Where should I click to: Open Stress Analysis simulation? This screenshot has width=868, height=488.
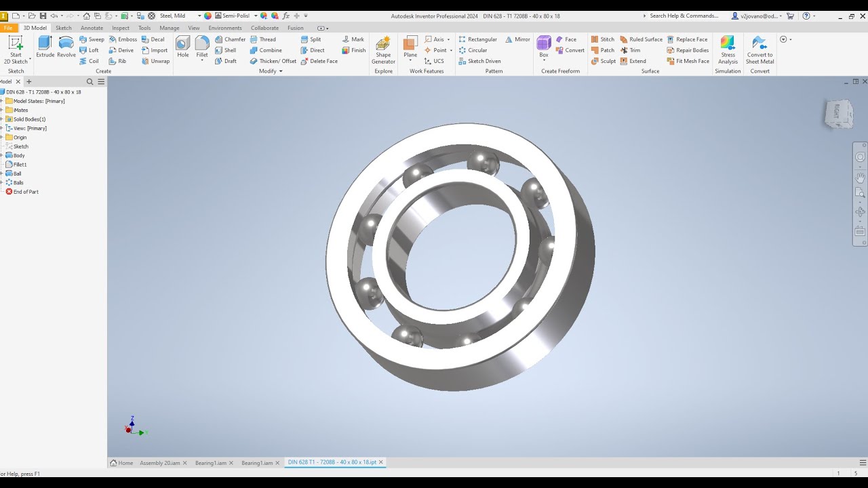[728, 50]
